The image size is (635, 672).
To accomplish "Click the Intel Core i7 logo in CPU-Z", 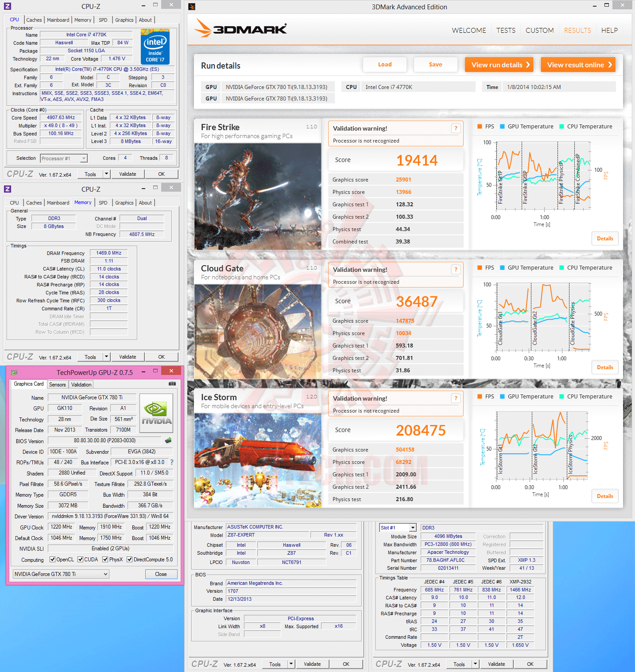I will pos(155,47).
